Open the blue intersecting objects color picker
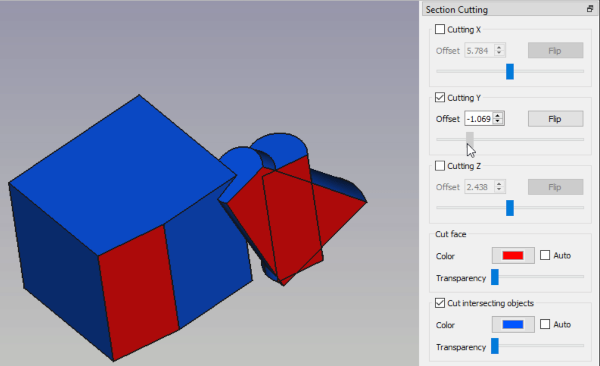 coord(513,324)
